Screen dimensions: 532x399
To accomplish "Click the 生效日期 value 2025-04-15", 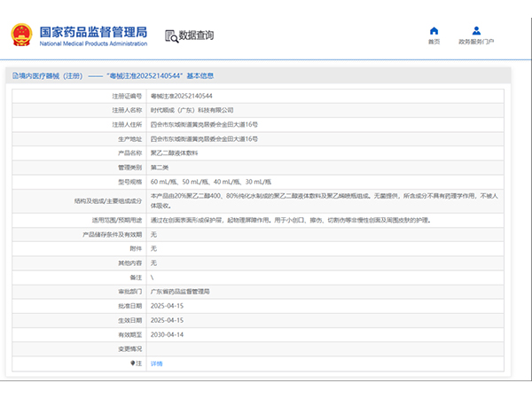I will 167,320.
